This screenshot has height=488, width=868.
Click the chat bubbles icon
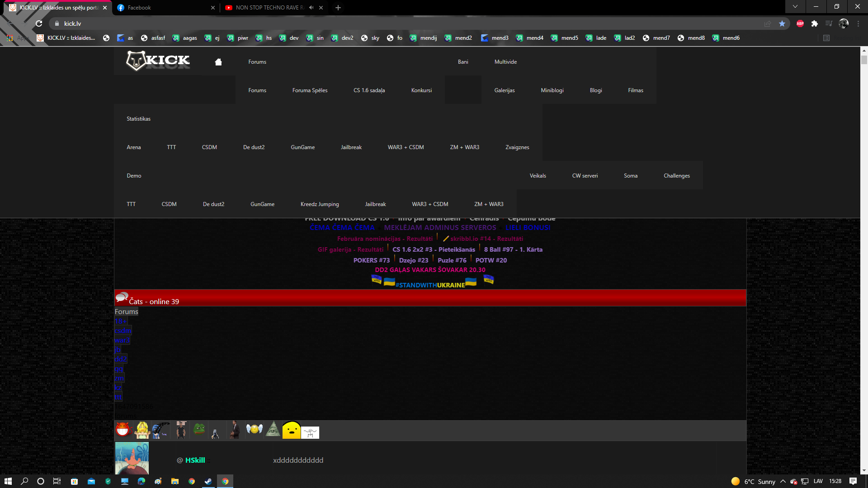(x=122, y=297)
